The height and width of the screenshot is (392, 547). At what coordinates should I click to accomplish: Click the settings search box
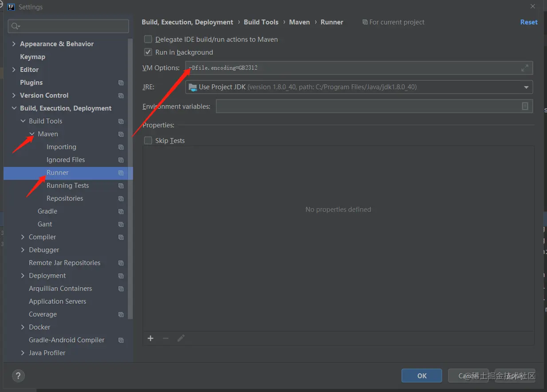[x=68, y=26]
